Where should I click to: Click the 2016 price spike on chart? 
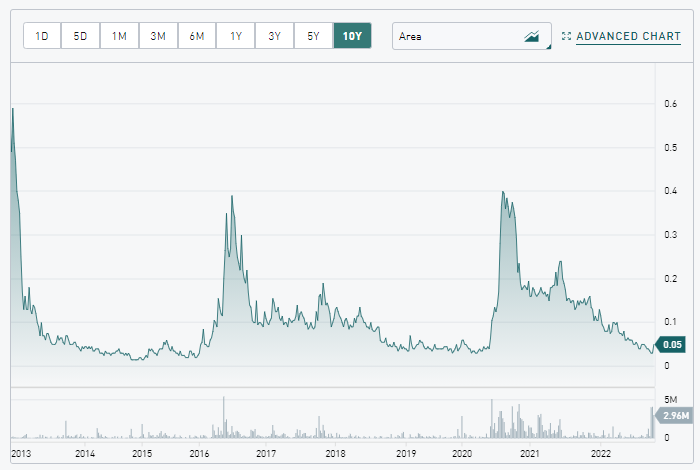[x=232, y=197]
